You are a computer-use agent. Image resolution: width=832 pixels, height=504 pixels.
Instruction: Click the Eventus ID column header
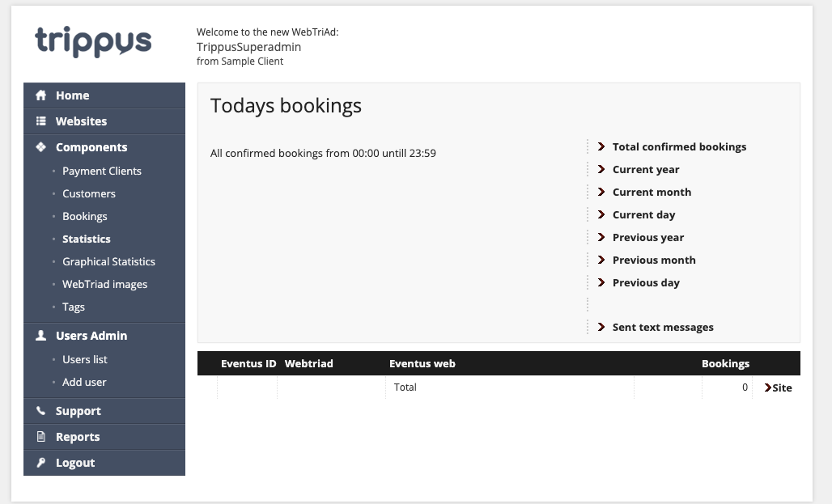coord(248,363)
